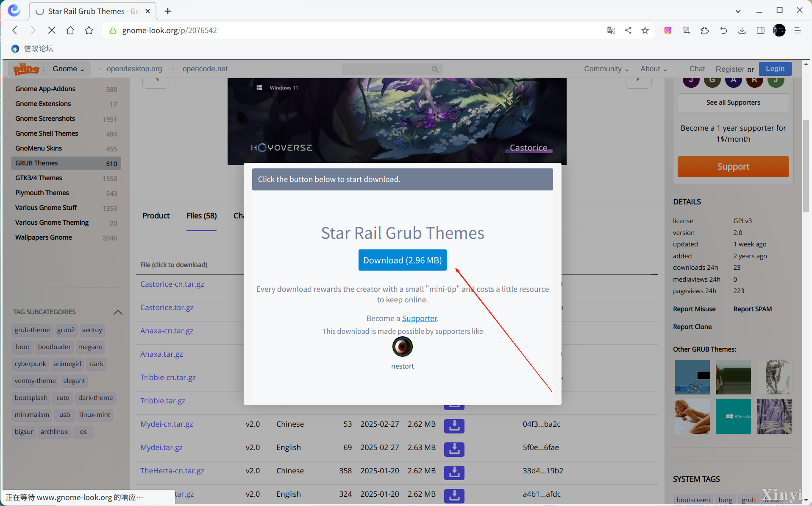Expand the About menu
The width and height of the screenshot is (812, 506).
(653, 69)
